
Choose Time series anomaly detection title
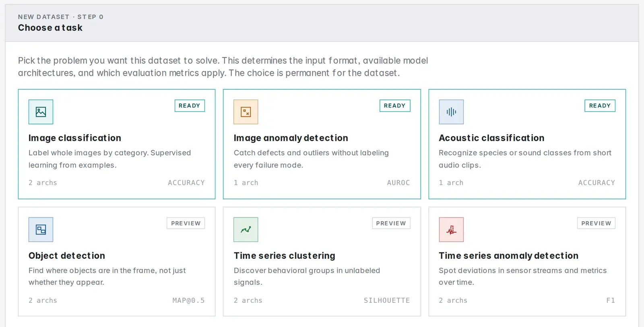coord(508,256)
